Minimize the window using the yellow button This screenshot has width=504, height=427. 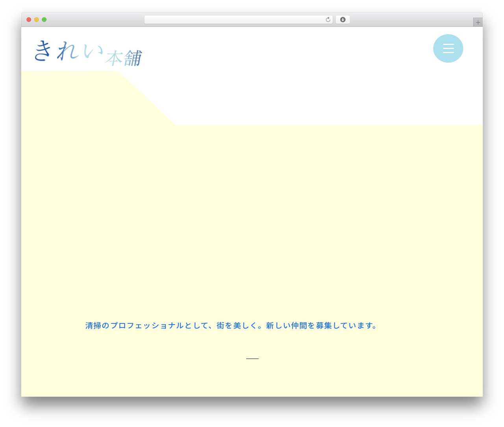pos(37,20)
